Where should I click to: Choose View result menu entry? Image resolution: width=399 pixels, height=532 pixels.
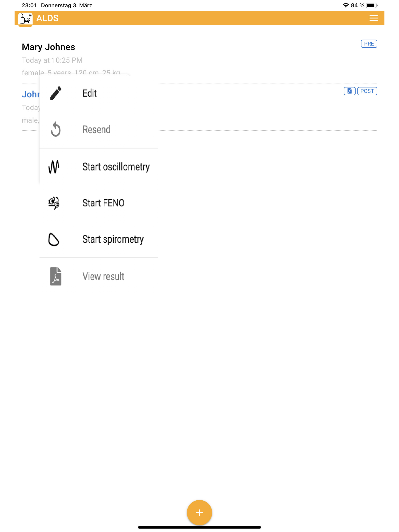click(x=99, y=276)
